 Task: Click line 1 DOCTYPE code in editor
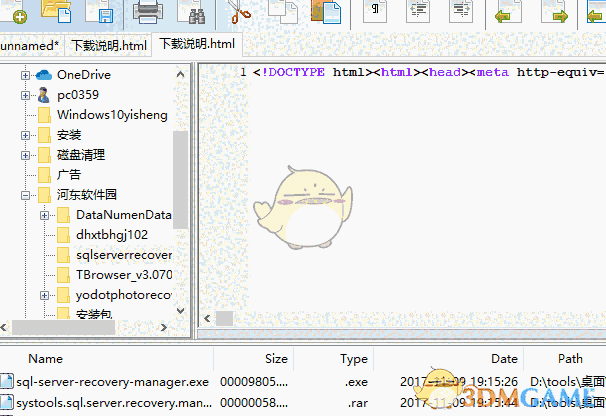point(428,72)
